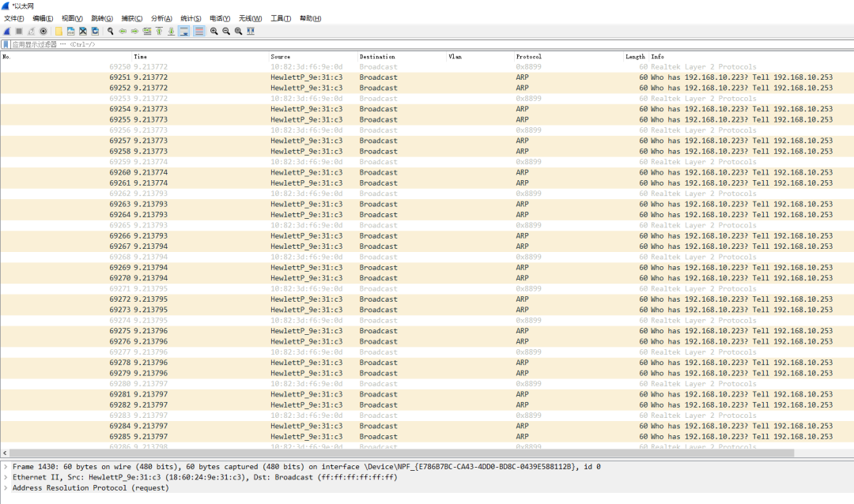
Task: Sort by the Info column header
Action: click(x=751, y=57)
